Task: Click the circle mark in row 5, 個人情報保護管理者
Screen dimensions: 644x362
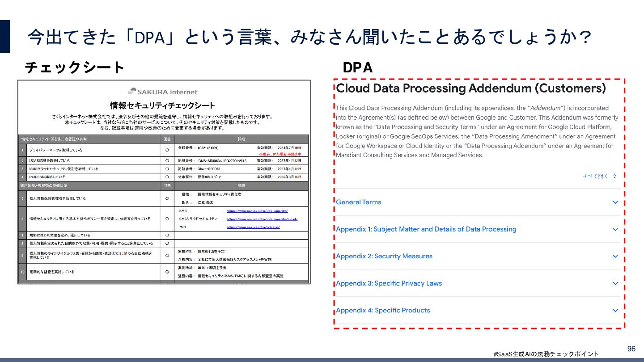Action: (167, 198)
